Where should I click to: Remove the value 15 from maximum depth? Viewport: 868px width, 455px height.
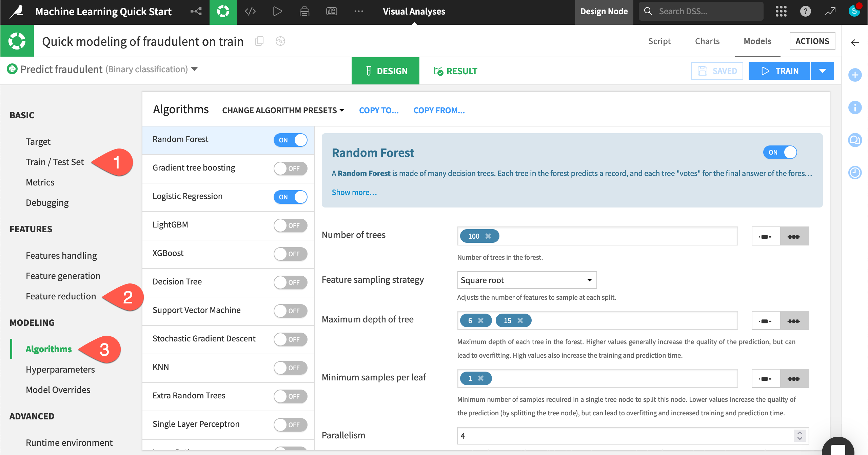point(520,320)
